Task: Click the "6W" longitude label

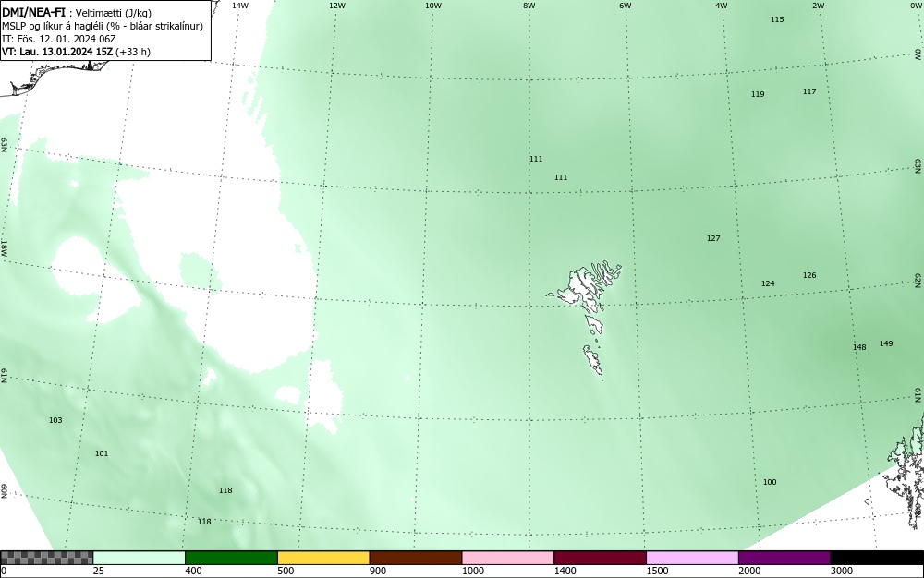Action: [626, 6]
